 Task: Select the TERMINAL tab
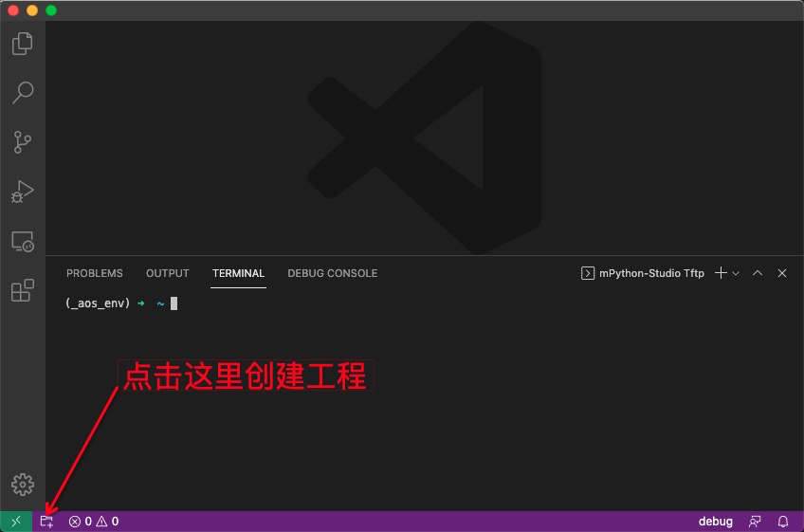pos(238,273)
